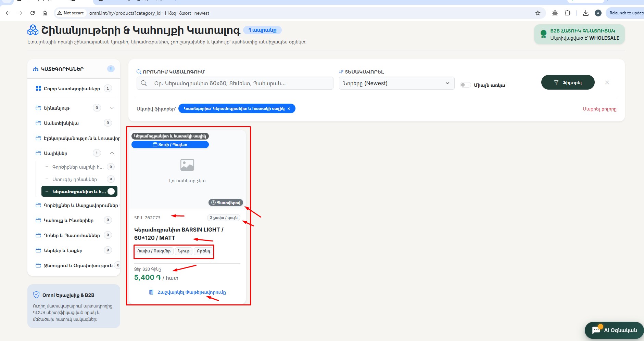
Task: Select Գործիքներ սալիկի subcategory
Action: [x=79, y=167]
